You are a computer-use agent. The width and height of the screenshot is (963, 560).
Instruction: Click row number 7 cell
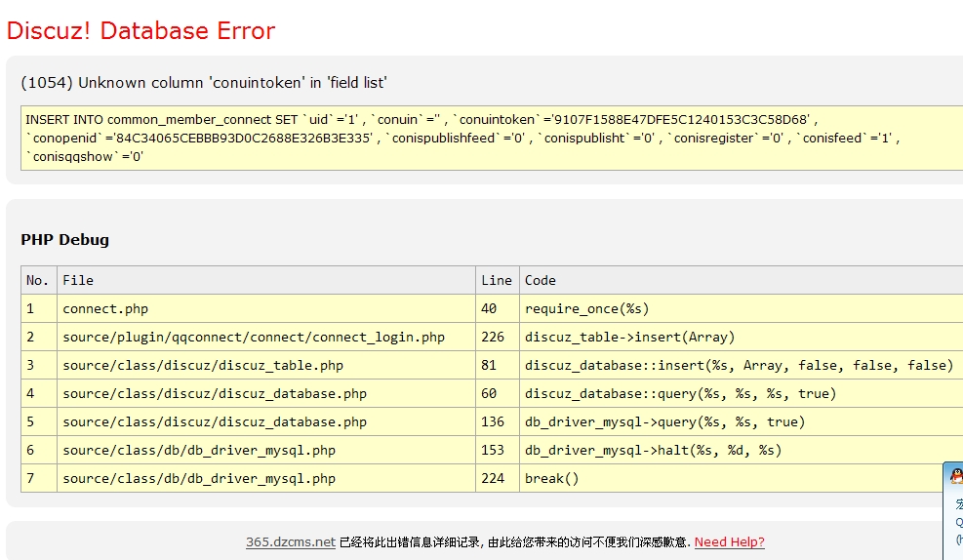pos(39,478)
